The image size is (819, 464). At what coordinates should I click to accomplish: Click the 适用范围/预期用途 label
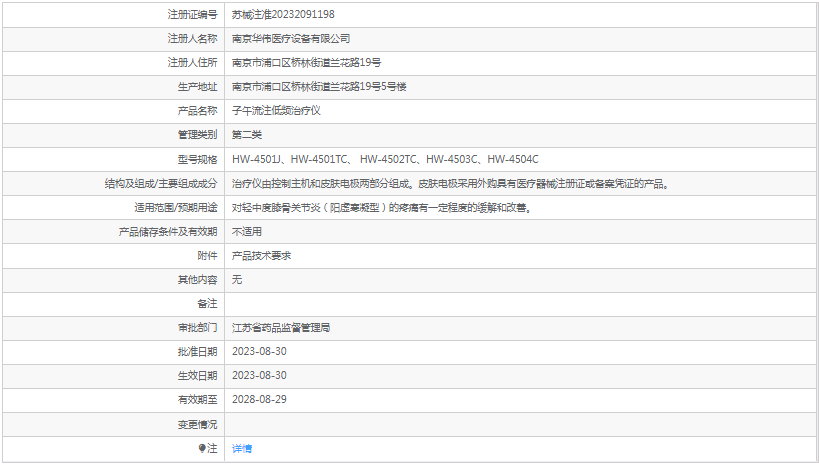(176, 207)
